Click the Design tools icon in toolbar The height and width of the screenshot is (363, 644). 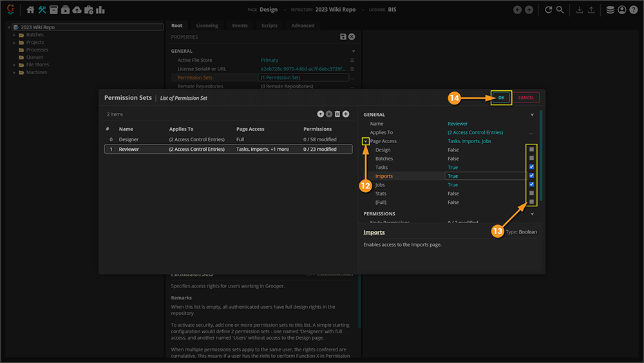[43, 10]
